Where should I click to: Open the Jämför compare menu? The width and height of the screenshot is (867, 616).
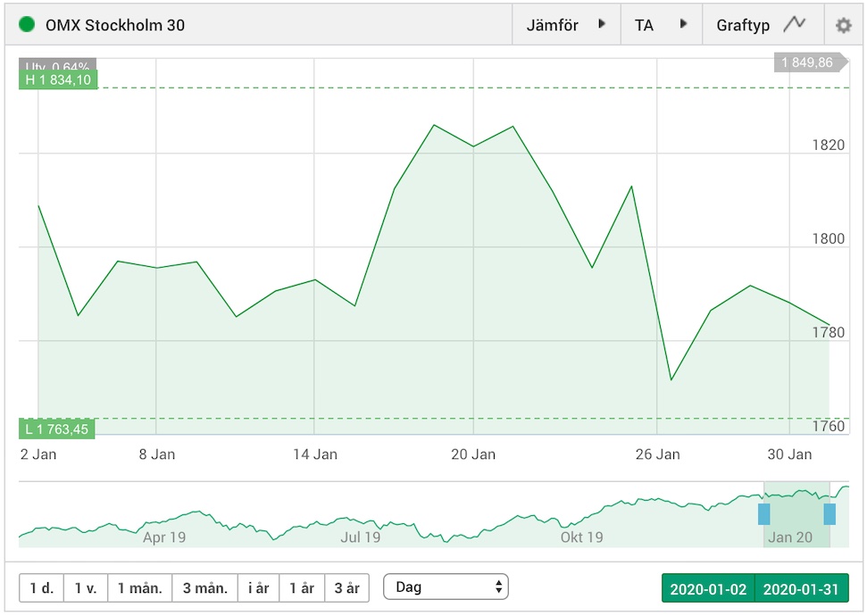(566, 24)
